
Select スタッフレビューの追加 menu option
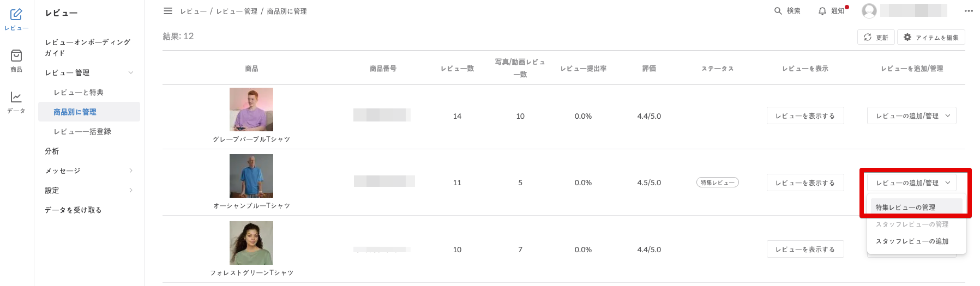912,241
